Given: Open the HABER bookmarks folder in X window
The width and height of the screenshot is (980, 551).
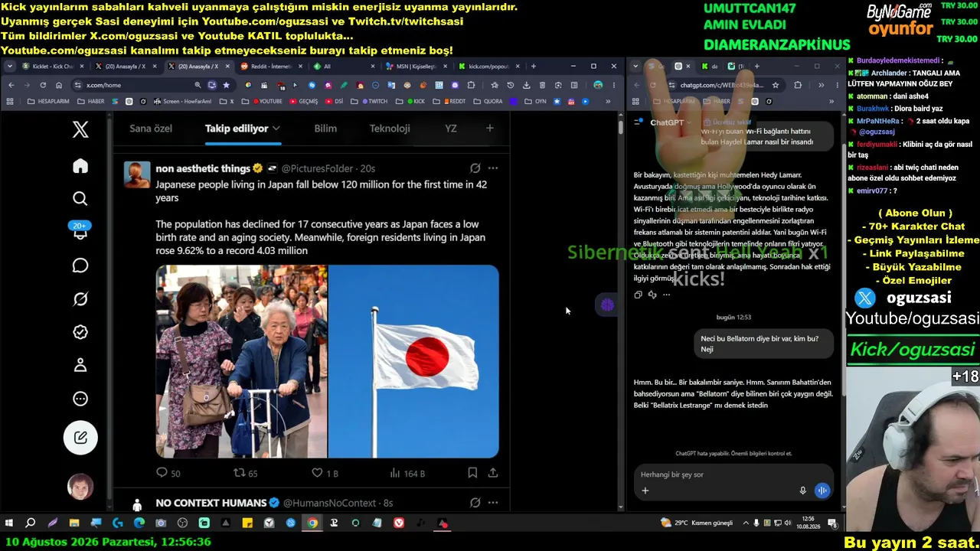Looking at the screenshot, I should [x=91, y=101].
